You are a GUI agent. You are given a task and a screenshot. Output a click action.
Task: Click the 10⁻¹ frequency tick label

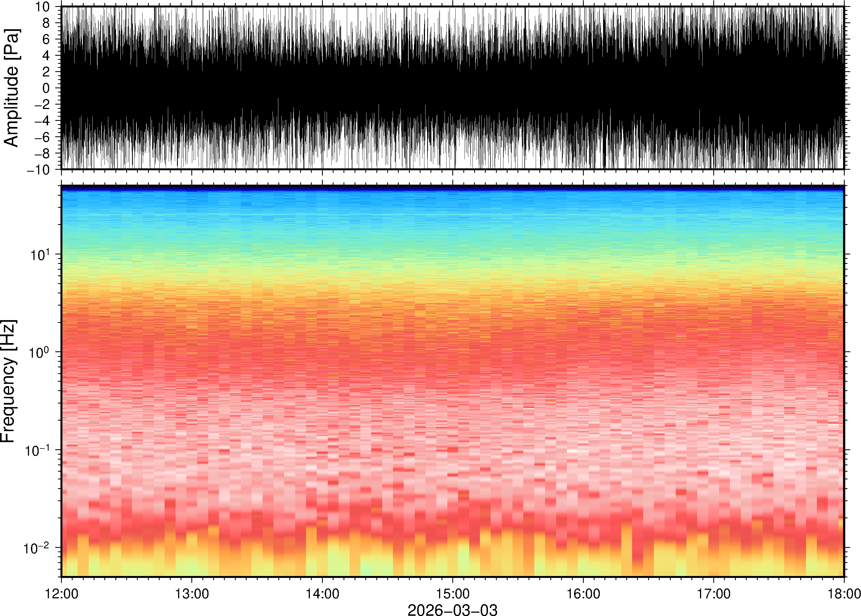pos(37,451)
